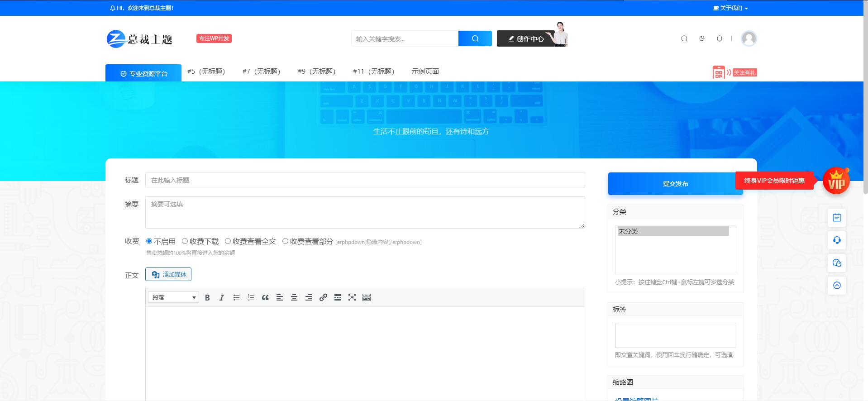This screenshot has width=868, height=401.
Task: Switch to the 专业资源平台 tab
Action: pyautogui.click(x=143, y=73)
